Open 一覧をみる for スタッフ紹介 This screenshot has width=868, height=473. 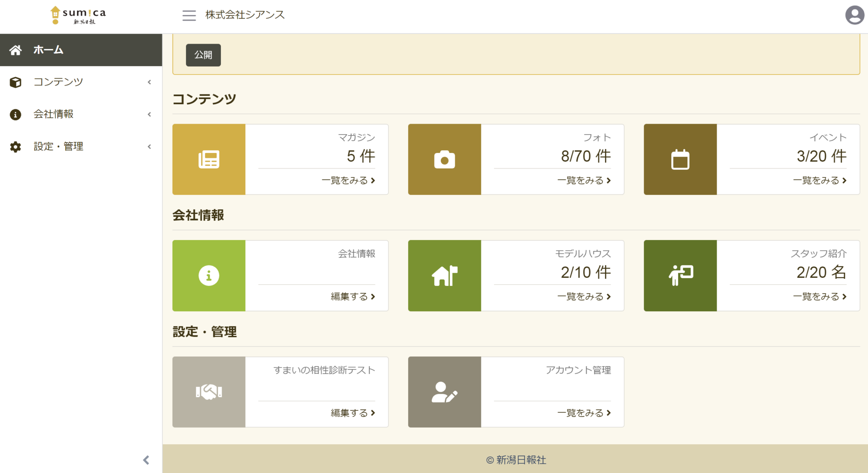pos(820,296)
